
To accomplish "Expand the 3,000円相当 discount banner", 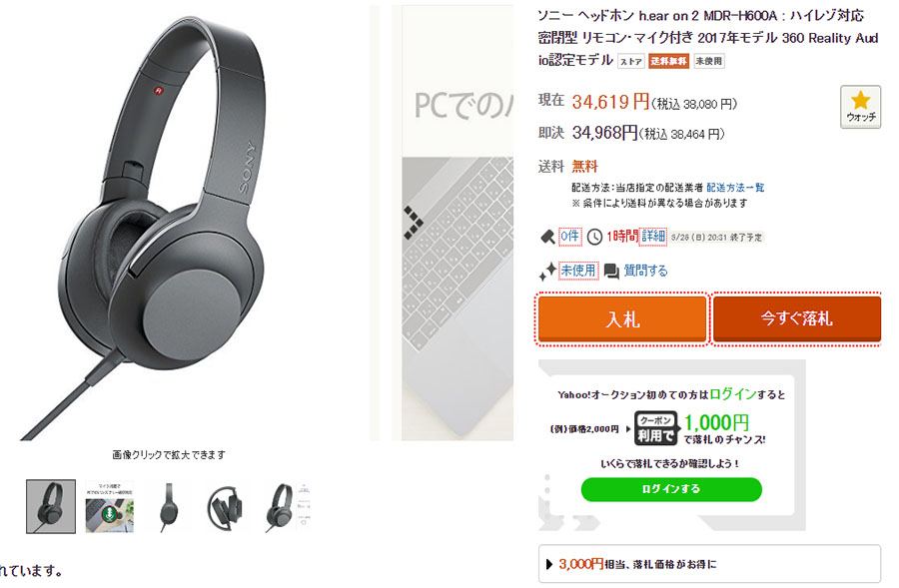I will pos(709,564).
